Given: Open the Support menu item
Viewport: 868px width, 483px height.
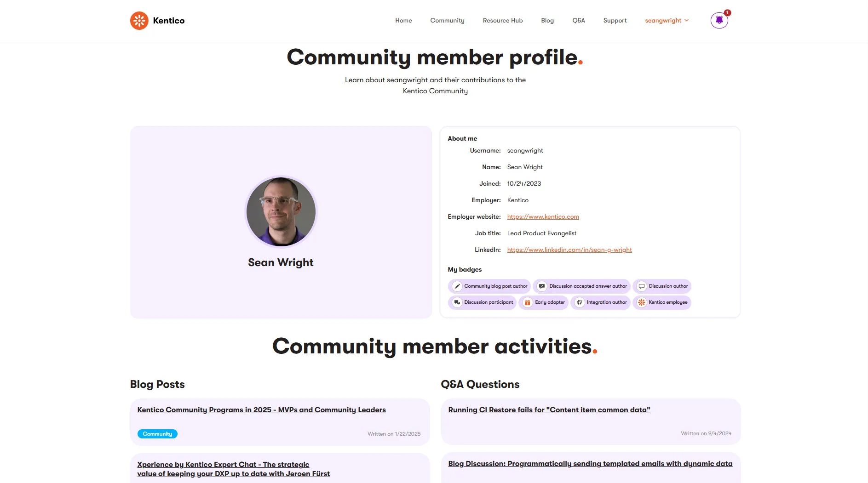Looking at the screenshot, I should point(615,21).
